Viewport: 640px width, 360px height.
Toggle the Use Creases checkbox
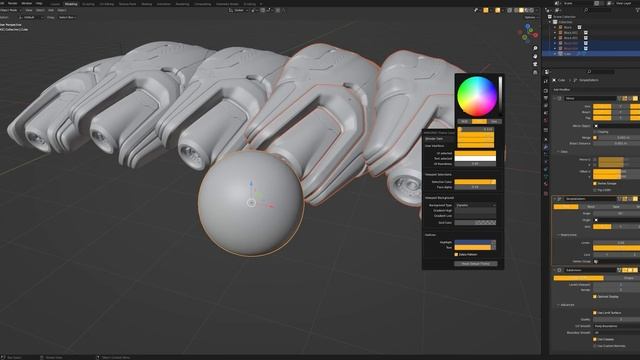point(596,339)
